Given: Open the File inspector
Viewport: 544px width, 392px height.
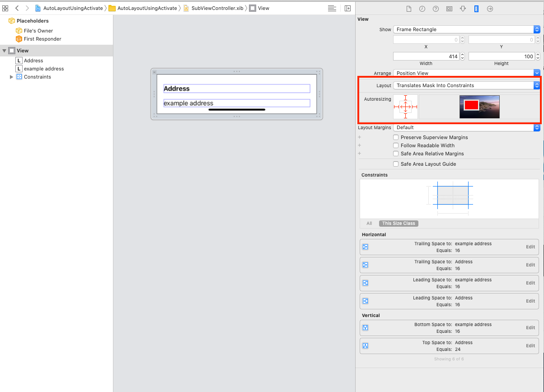Looking at the screenshot, I should (x=409, y=8).
